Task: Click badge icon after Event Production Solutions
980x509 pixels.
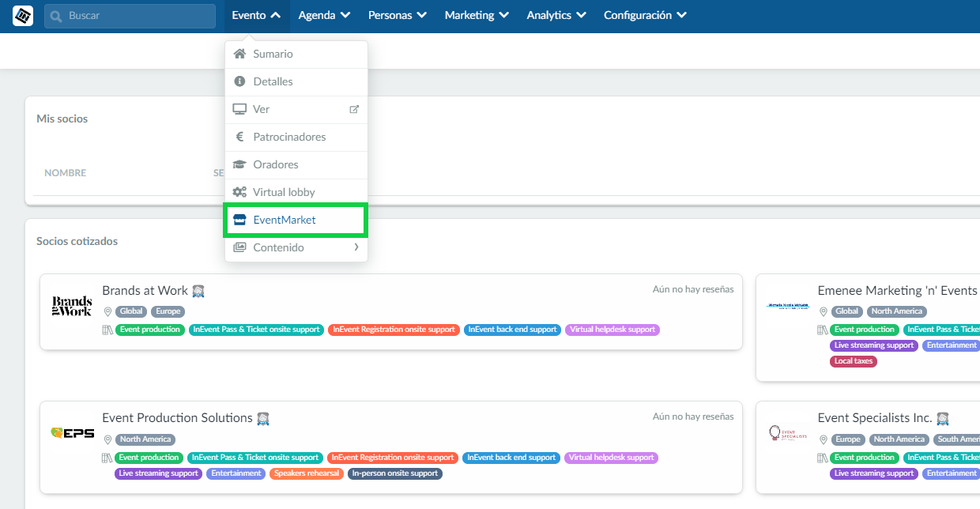Action: pyautogui.click(x=263, y=419)
